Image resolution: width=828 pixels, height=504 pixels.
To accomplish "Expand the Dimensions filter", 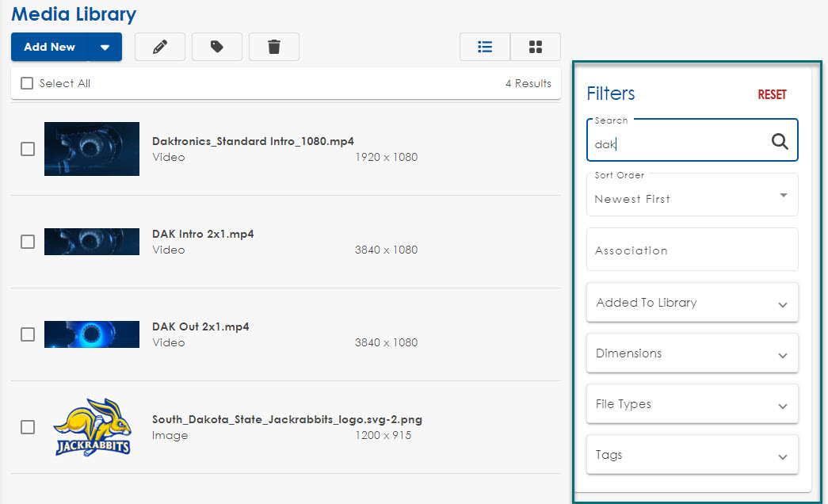I will (692, 353).
